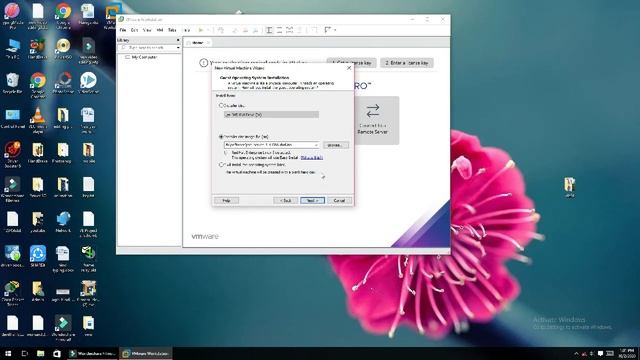Select I will install operating system later
Viewport: 640px width, 360px height.
[x=221, y=164]
